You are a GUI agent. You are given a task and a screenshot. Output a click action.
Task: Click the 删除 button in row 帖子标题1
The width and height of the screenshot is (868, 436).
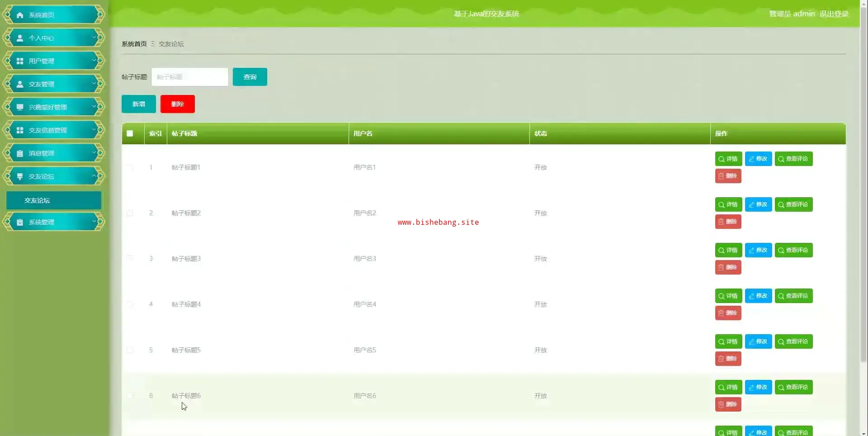pyautogui.click(x=728, y=176)
